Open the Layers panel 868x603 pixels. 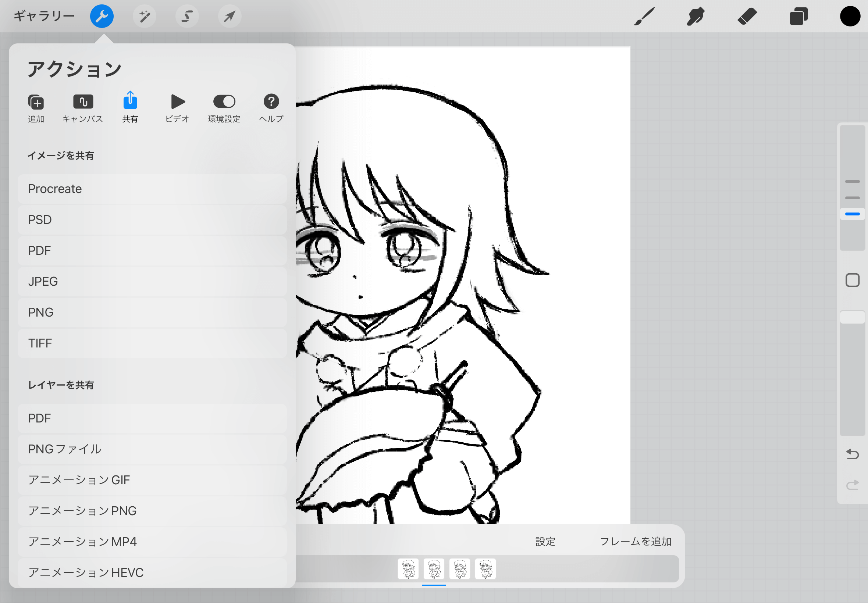click(x=798, y=16)
